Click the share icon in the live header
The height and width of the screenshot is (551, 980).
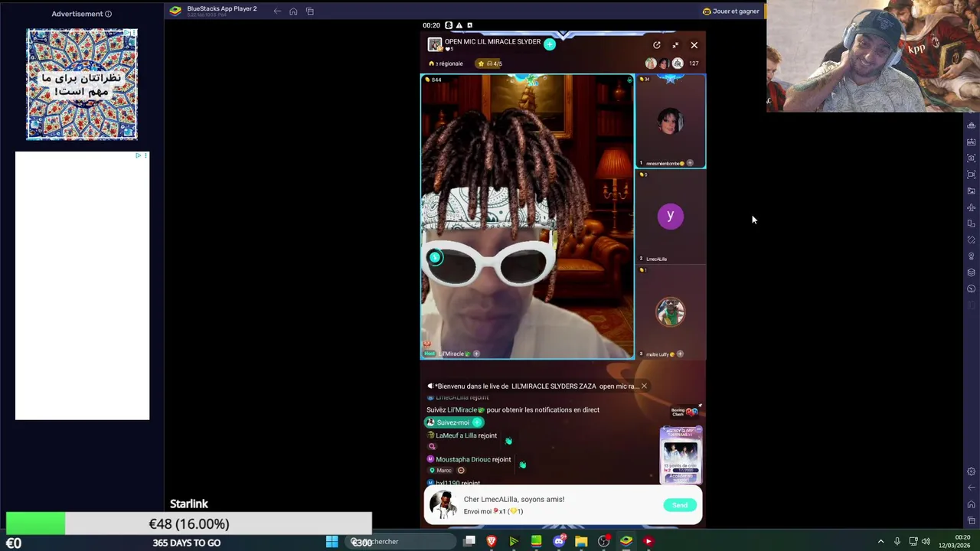coord(657,45)
